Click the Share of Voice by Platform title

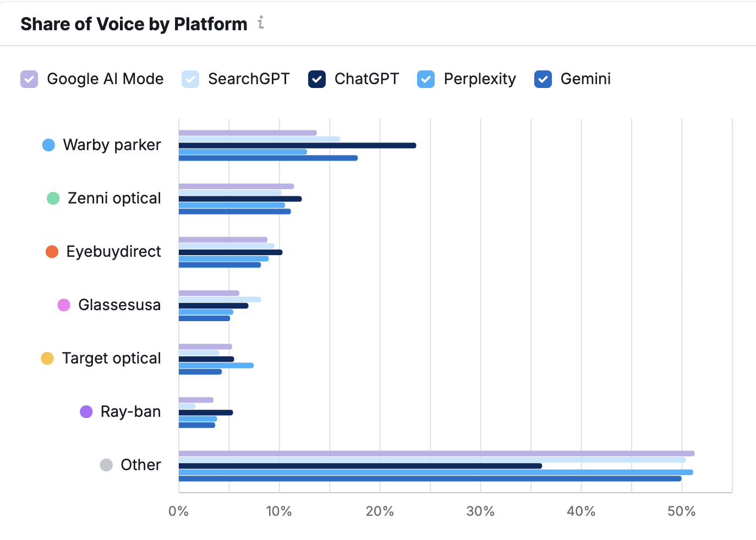[134, 24]
